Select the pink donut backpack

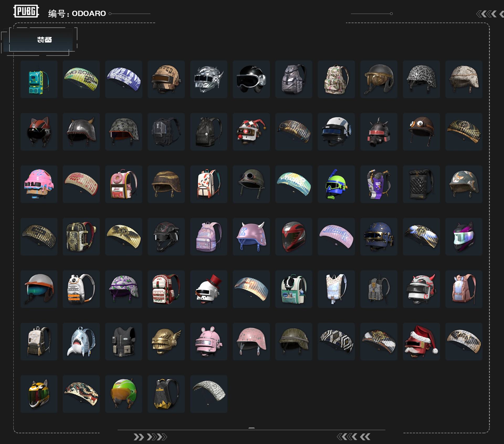tap(124, 184)
